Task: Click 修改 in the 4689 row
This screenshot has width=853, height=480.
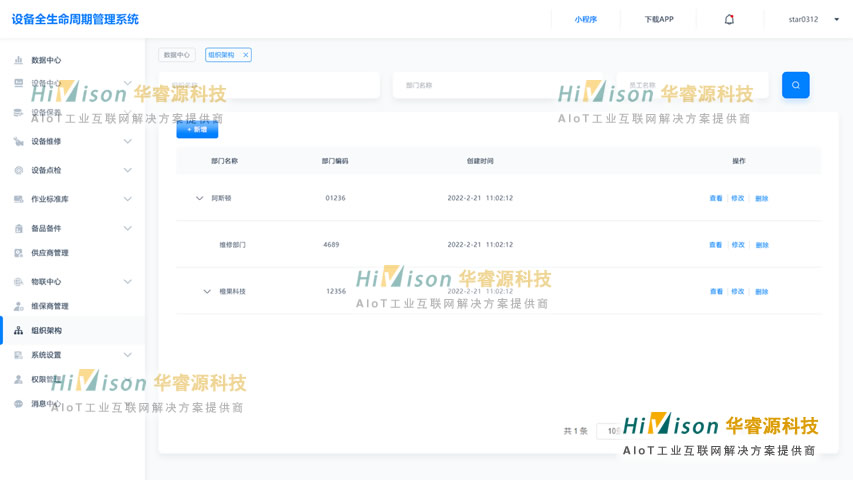Action: [x=738, y=245]
